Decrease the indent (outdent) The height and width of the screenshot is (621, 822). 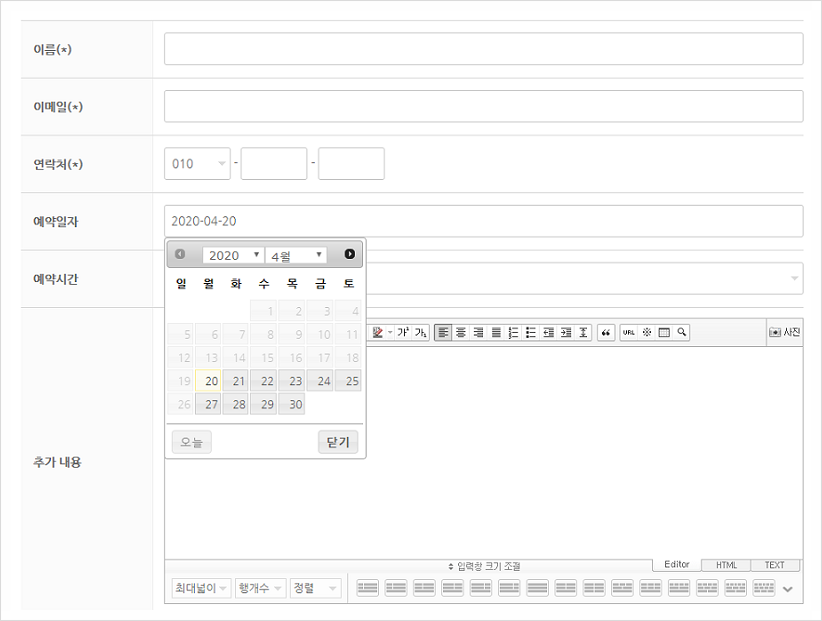point(548,332)
